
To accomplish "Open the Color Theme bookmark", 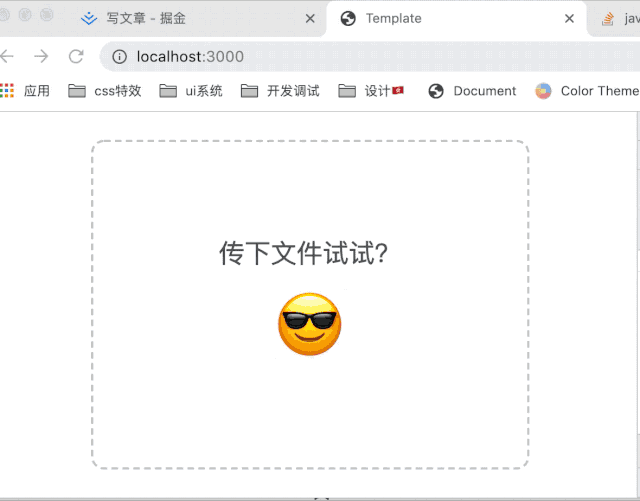I will click(x=587, y=91).
